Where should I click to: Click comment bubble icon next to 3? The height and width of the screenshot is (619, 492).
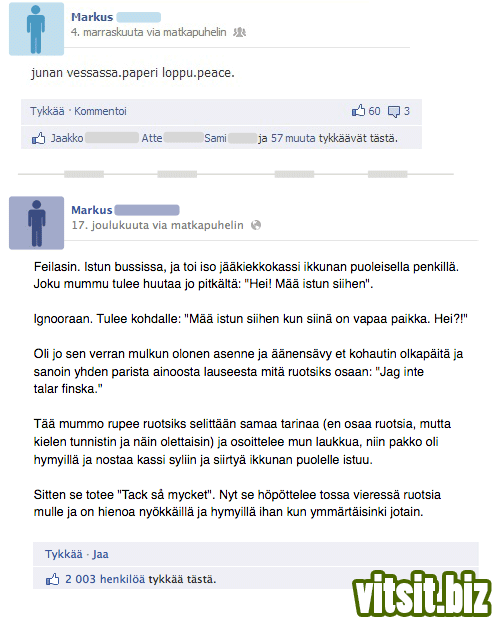click(394, 112)
